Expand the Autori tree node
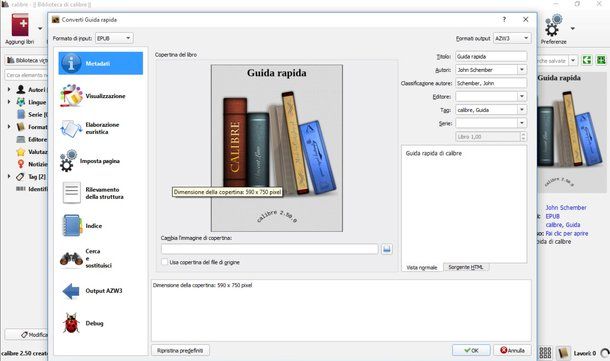This screenshot has width=610, height=361. (9, 89)
